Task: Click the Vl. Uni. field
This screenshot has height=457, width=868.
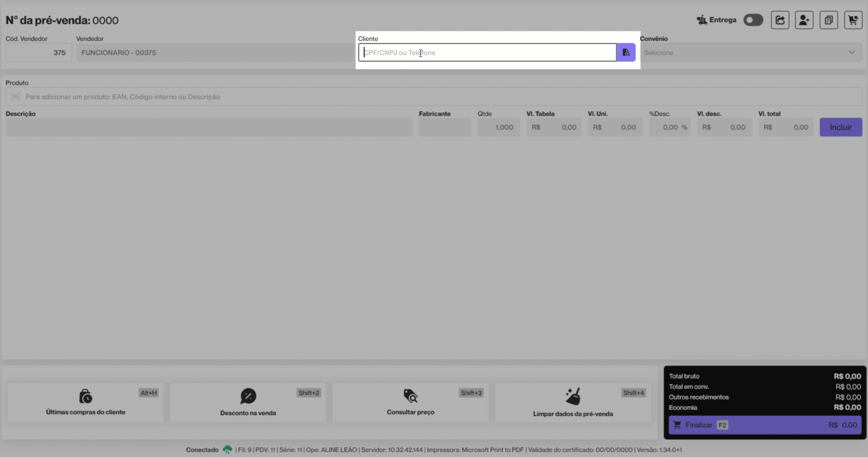Action: click(x=615, y=127)
